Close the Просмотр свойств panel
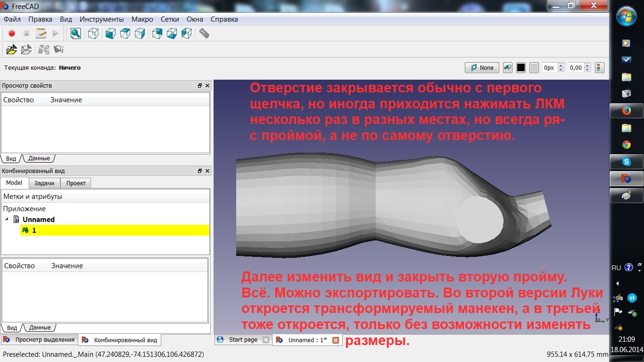This screenshot has height=362, width=644. (208, 86)
